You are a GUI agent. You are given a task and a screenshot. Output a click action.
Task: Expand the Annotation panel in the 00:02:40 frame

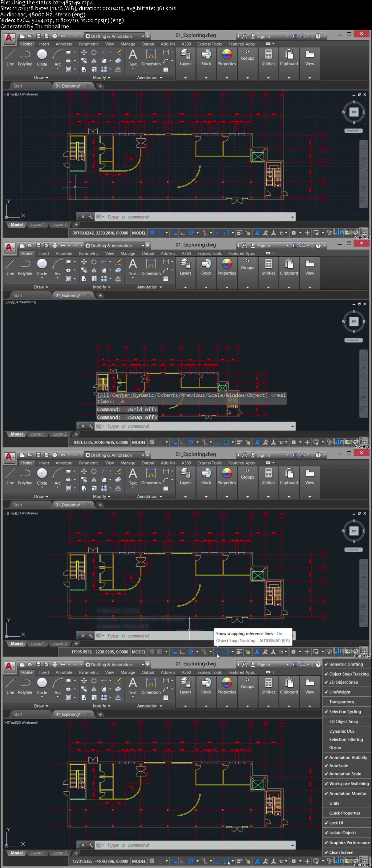[x=150, y=496]
